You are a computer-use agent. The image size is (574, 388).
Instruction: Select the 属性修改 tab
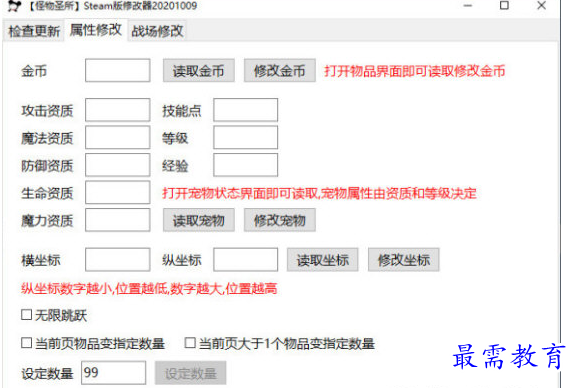(96, 30)
